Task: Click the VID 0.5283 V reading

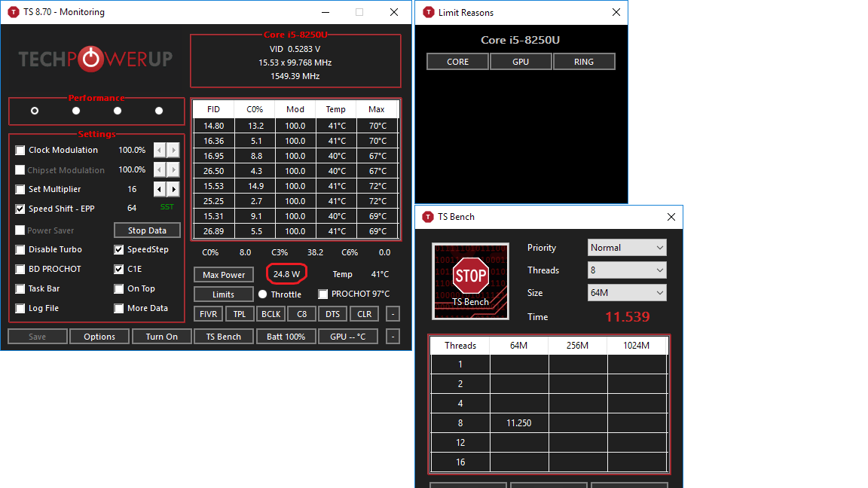Action: pyautogui.click(x=295, y=49)
